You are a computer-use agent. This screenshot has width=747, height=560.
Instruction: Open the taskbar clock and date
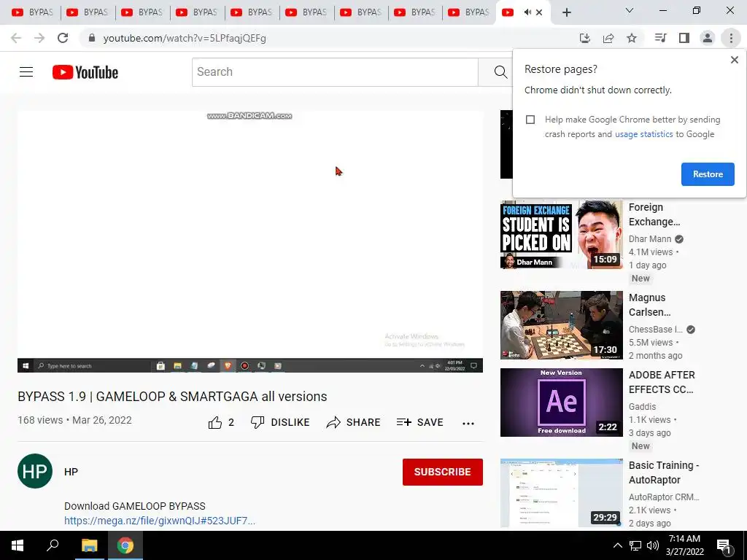pyautogui.click(x=684, y=545)
